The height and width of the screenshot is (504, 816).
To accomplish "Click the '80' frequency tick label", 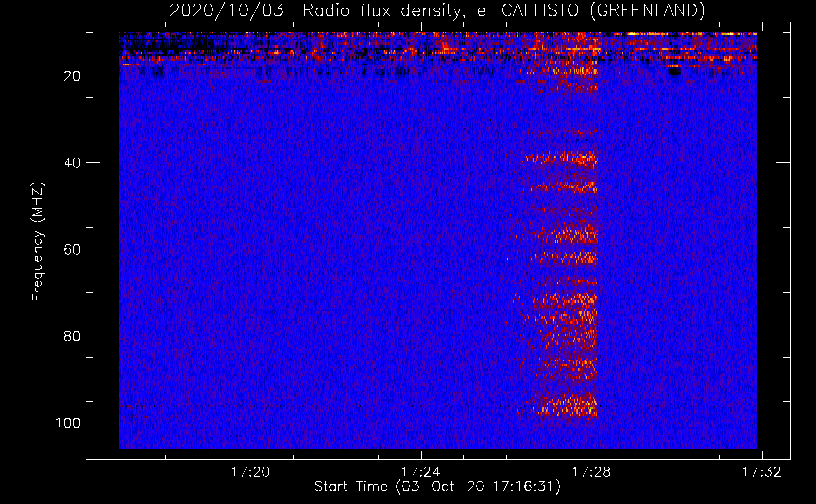I will (72, 336).
